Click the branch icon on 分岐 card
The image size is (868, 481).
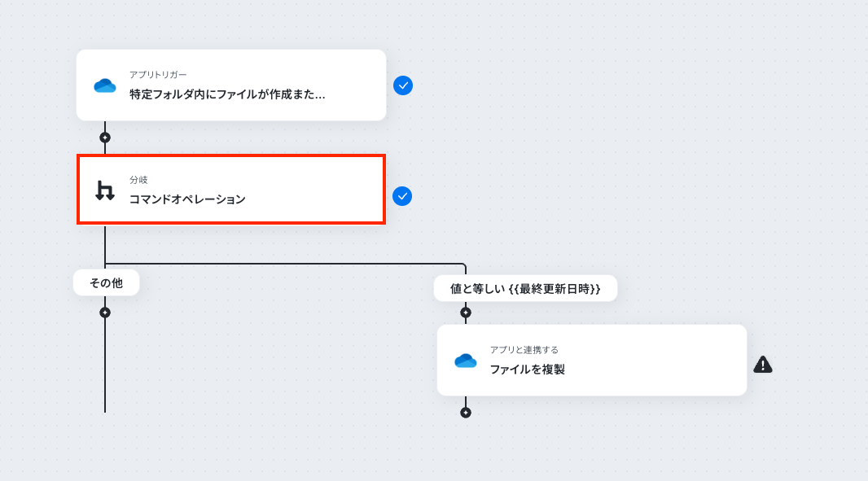(104, 190)
